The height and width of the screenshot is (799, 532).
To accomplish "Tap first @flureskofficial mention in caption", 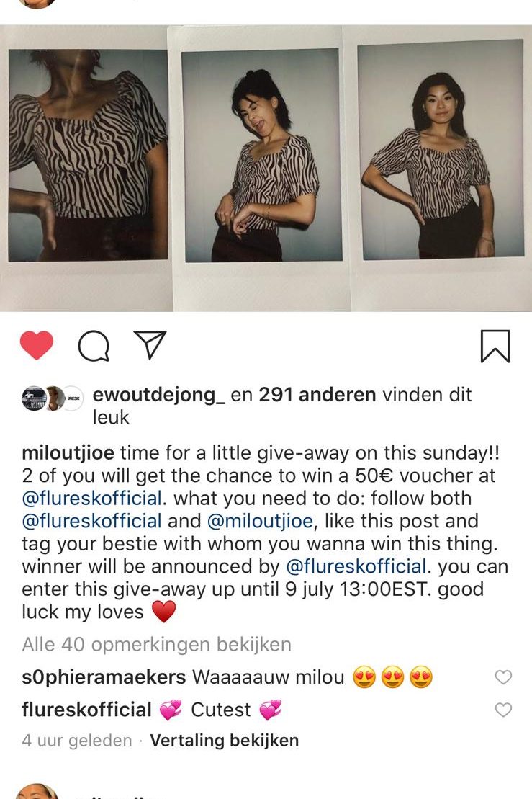I will coord(91,499).
